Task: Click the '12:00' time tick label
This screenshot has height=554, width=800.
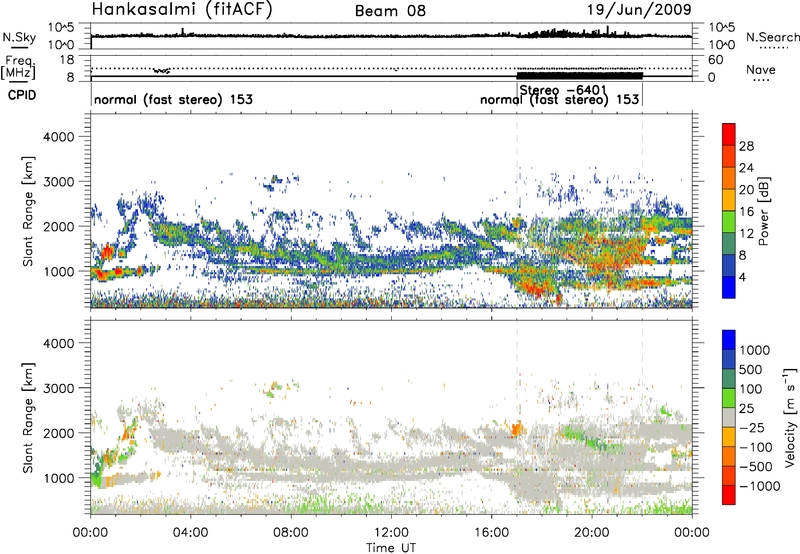Action: coord(391,533)
